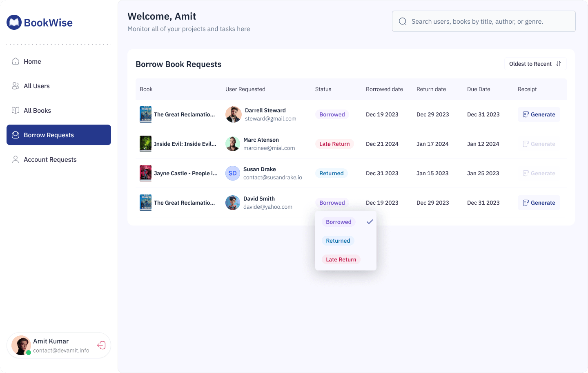Viewport: 588px width, 373px height.
Task: Click the All Books open-book icon
Action: (x=16, y=110)
